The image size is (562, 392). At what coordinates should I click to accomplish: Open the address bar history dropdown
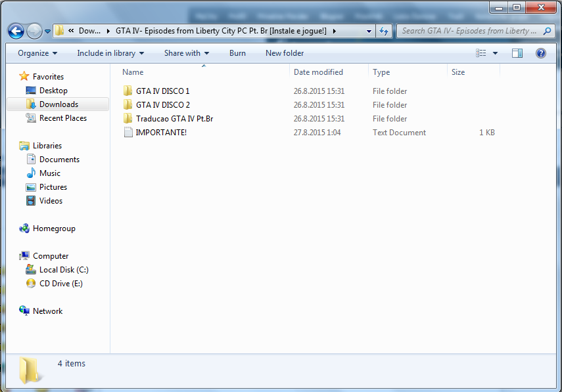[369, 31]
